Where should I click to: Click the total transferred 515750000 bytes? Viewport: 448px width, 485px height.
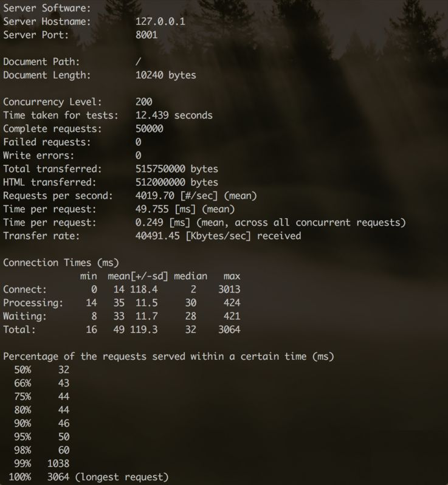point(176,169)
